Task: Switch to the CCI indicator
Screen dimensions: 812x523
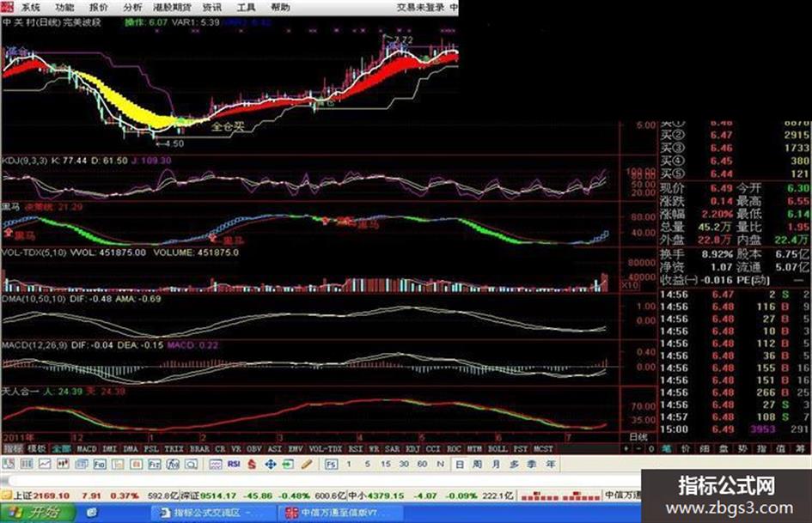Action: 433,449
